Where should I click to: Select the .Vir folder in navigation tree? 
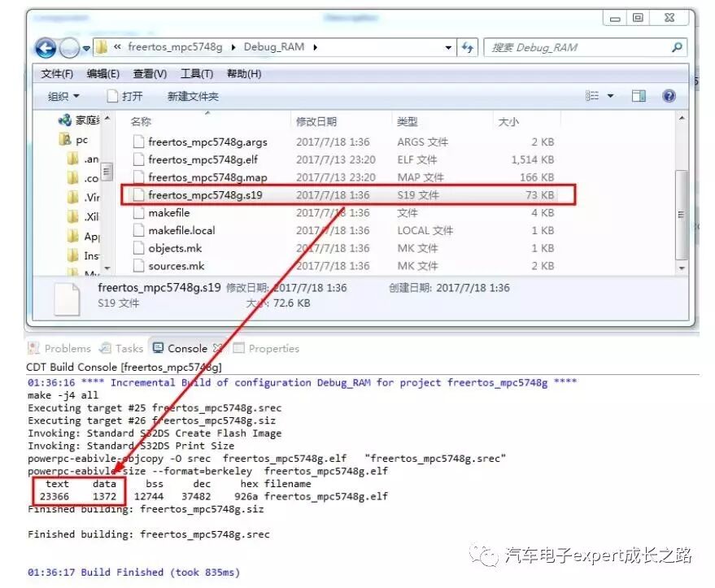[x=84, y=198]
